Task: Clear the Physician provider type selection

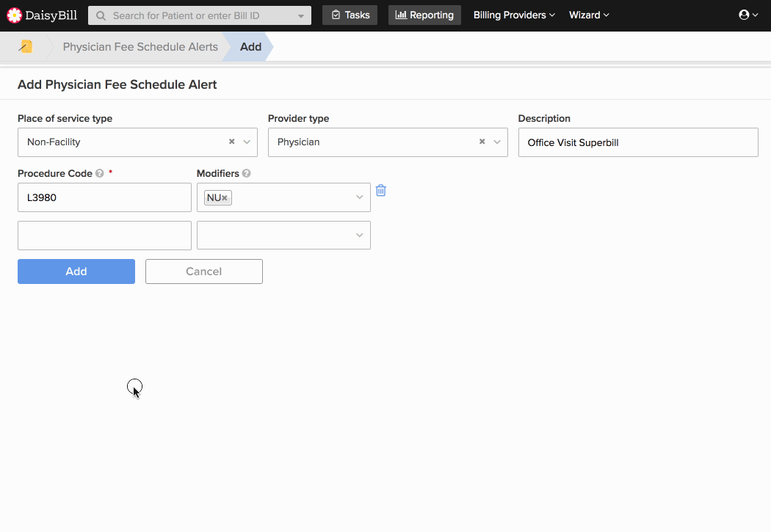Action: click(x=482, y=142)
